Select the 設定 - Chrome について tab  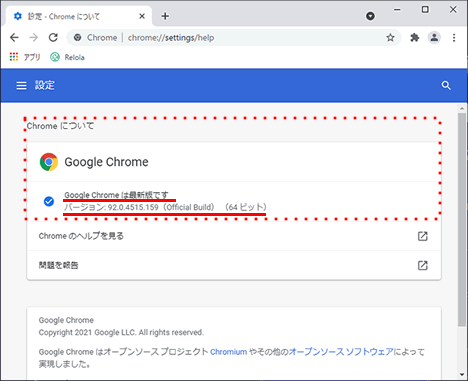(x=79, y=16)
